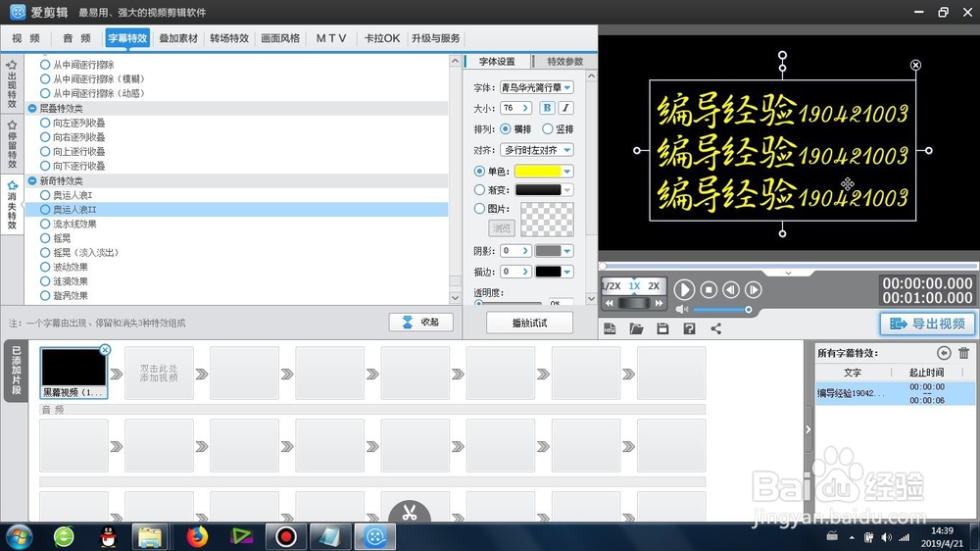Click the new project icon
Viewport: 980px width, 551px height.
pos(610,328)
